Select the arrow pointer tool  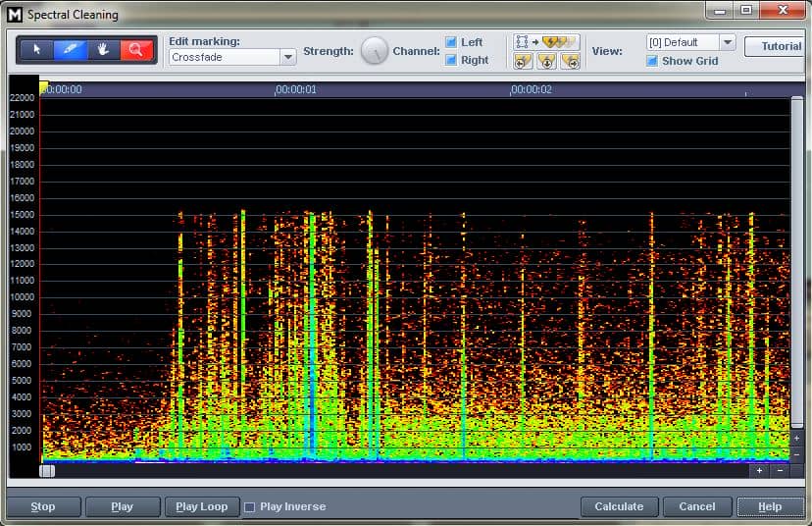36,50
